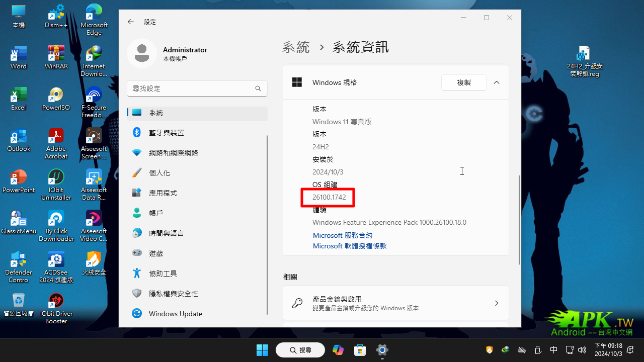Open Aiseesoft Video Converter shortcut

click(94, 226)
